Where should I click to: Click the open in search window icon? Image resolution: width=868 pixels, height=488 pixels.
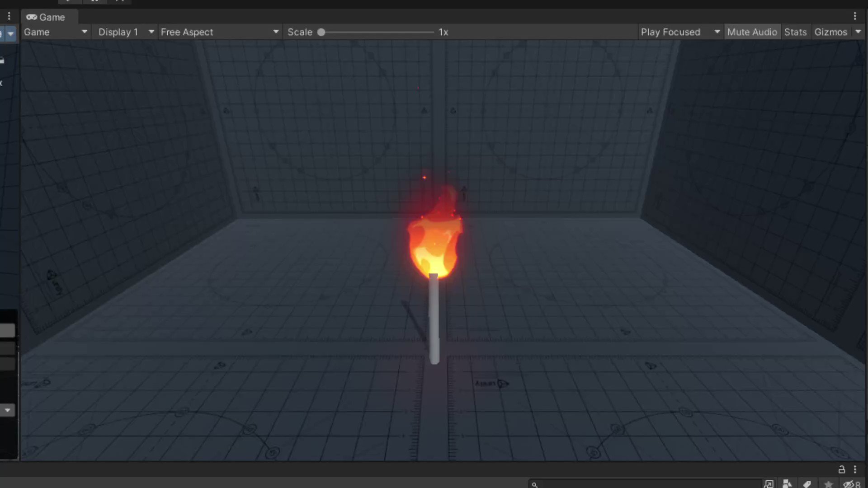(x=768, y=484)
